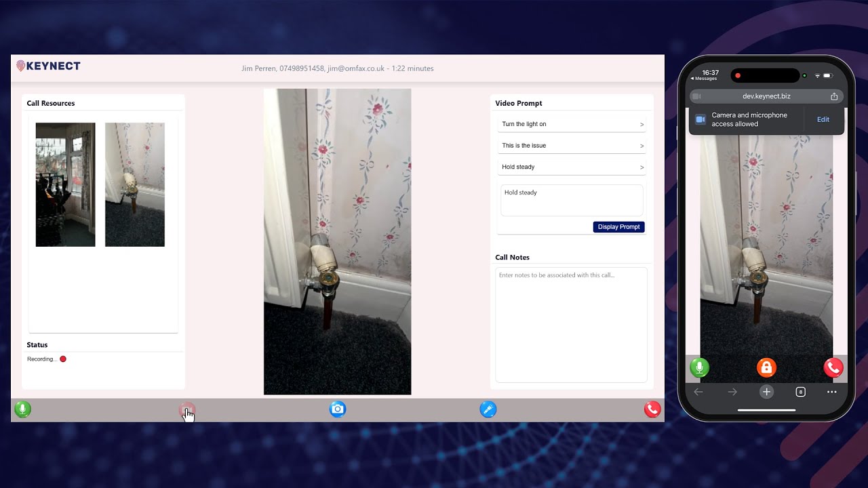
Task: Open a new tab with phone plus button
Action: click(x=766, y=392)
